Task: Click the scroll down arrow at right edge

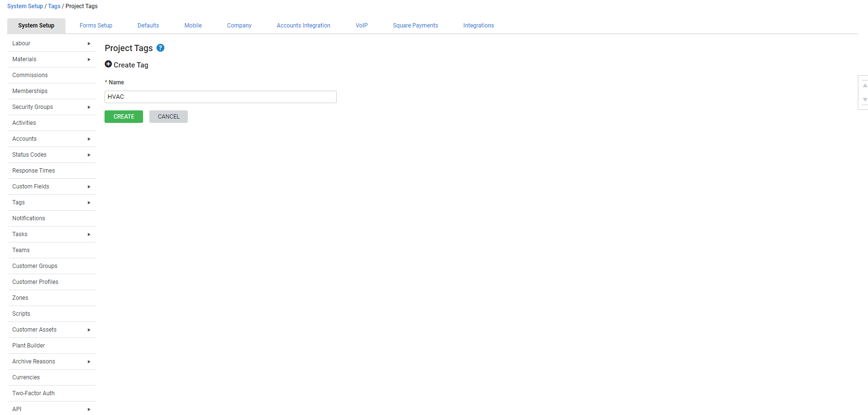Action: (x=865, y=100)
